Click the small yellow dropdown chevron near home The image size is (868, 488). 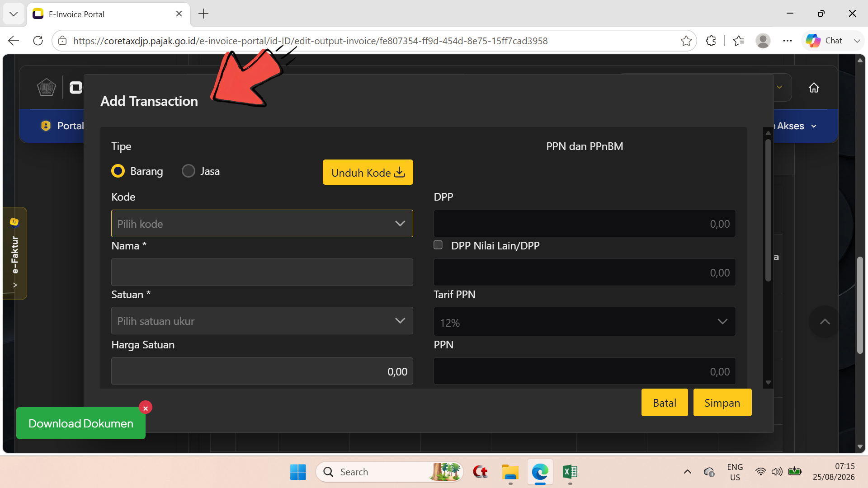point(779,87)
